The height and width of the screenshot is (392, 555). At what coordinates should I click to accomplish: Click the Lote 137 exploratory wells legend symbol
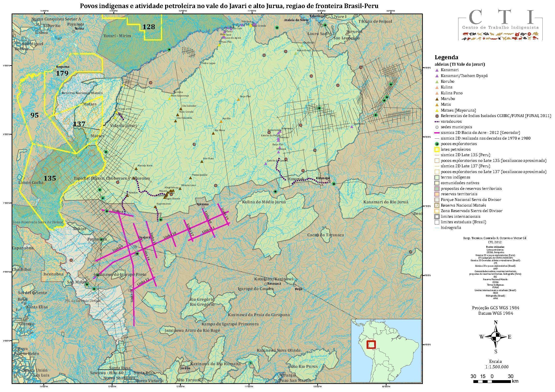pyautogui.click(x=437, y=172)
